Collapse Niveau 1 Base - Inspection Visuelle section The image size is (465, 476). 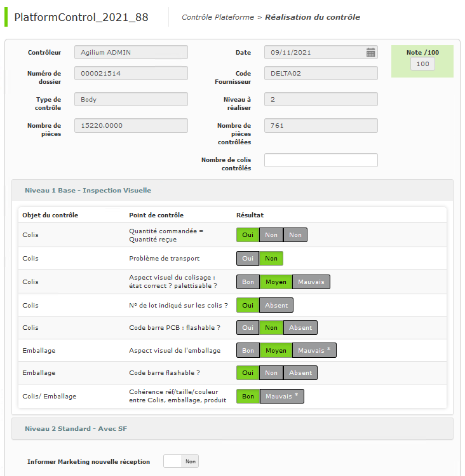pos(232,191)
